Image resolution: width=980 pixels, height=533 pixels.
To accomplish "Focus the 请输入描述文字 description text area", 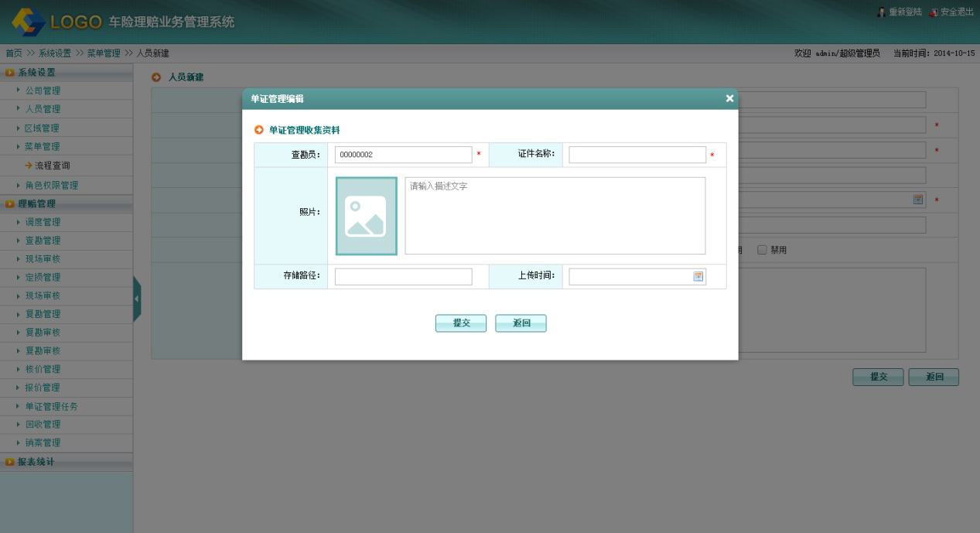I will point(555,216).
